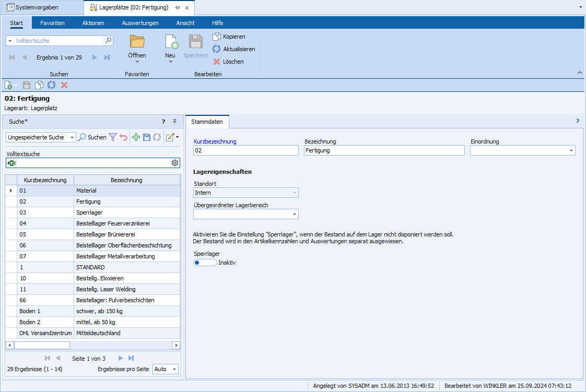
Task: Go to next search result arrow
Action: 95,57
